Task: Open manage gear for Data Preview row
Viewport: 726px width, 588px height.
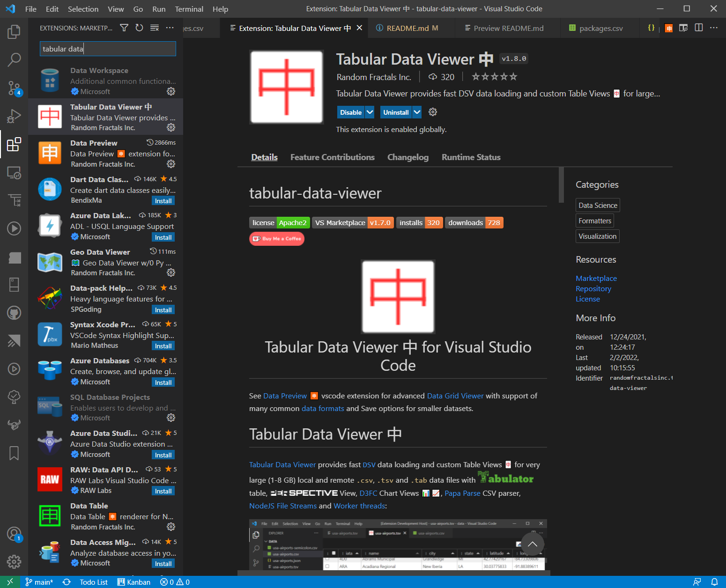Action: coord(171,164)
